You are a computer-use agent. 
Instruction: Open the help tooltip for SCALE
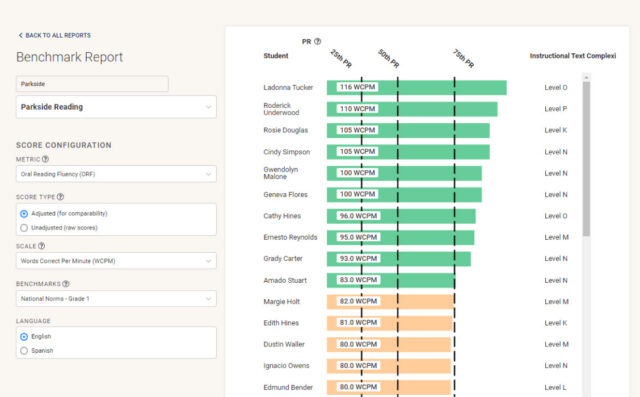pos(41,246)
